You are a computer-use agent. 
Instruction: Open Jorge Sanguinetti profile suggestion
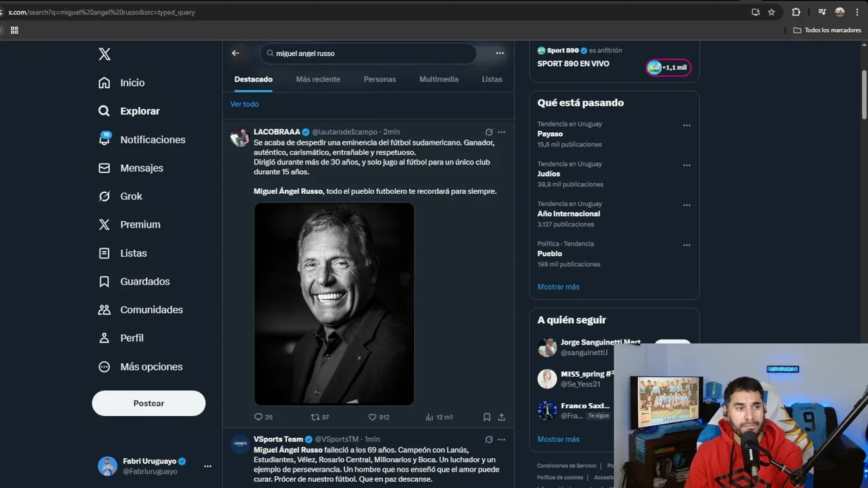point(600,343)
